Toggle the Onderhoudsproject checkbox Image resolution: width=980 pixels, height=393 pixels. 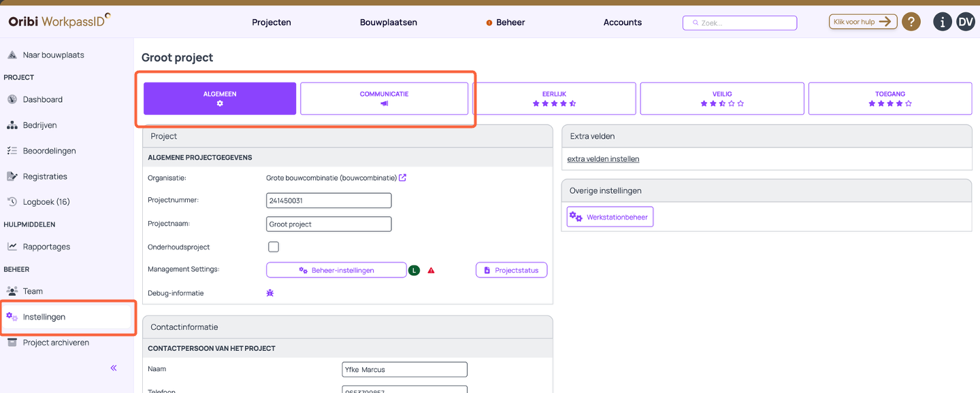(274, 247)
